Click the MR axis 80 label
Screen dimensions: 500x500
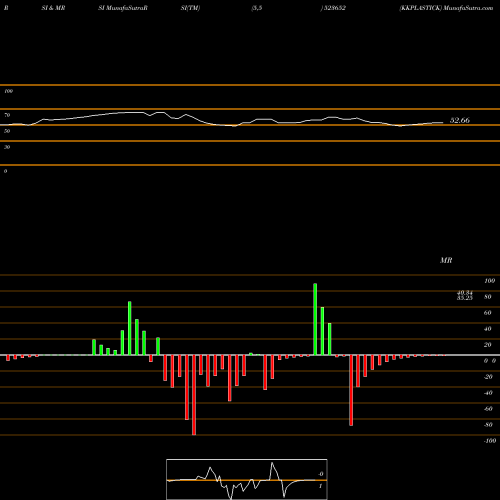point(488,297)
